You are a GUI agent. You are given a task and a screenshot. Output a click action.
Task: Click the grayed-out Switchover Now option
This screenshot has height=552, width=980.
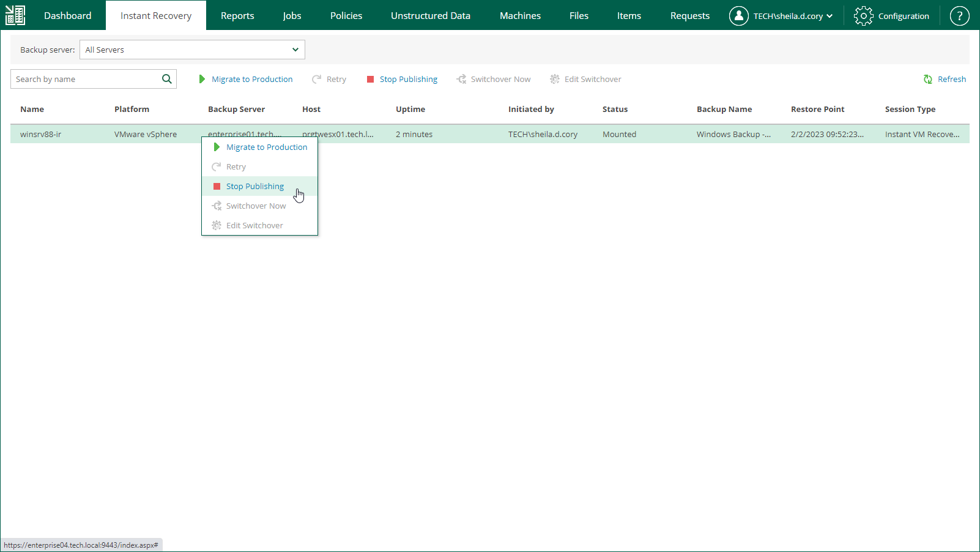[x=255, y=206]
